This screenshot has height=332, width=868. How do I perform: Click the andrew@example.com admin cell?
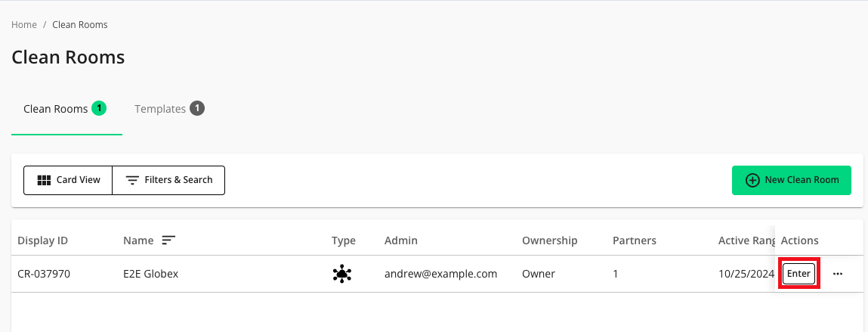pos(440,274)
